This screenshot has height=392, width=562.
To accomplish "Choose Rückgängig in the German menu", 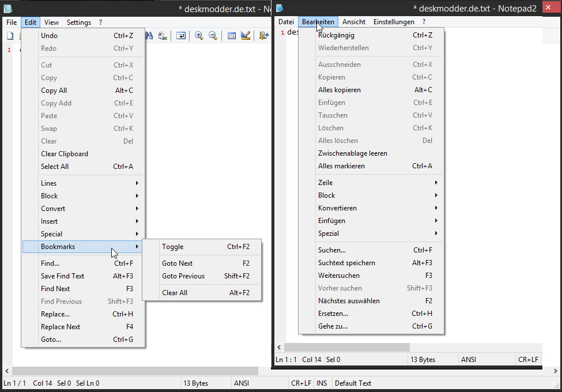I will pos(371,35).
